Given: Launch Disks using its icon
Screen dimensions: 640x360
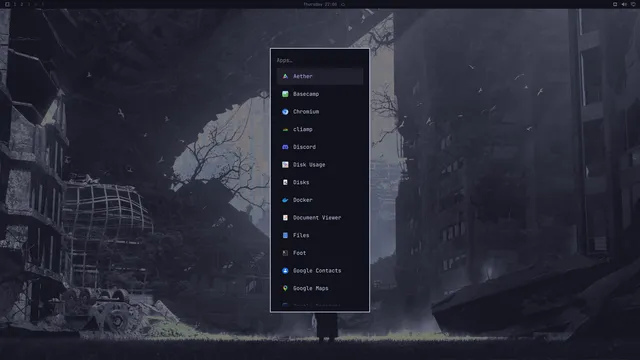Looking at the screenshot, I should coord(285,182).
